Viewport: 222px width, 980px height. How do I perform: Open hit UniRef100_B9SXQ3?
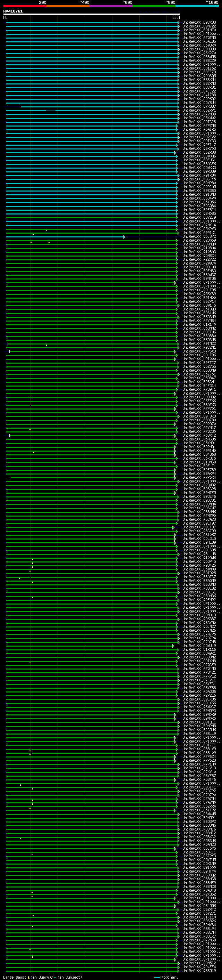click(199, 23)
